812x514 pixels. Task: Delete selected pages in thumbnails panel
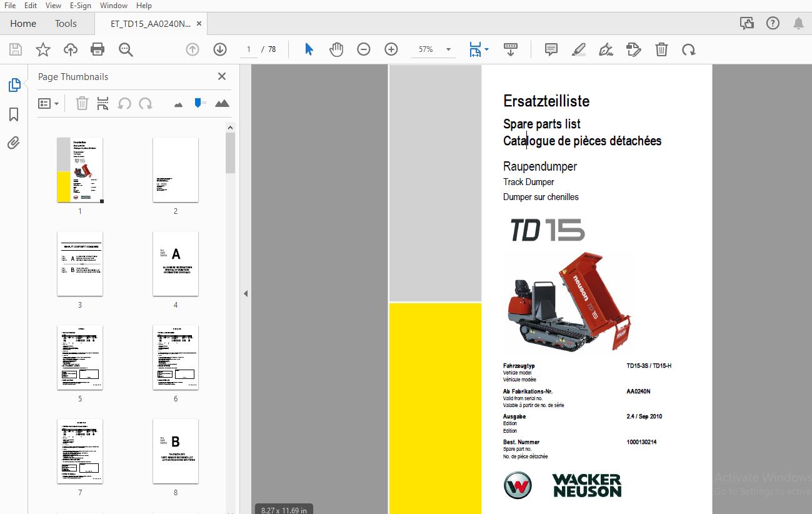[82, 103]
